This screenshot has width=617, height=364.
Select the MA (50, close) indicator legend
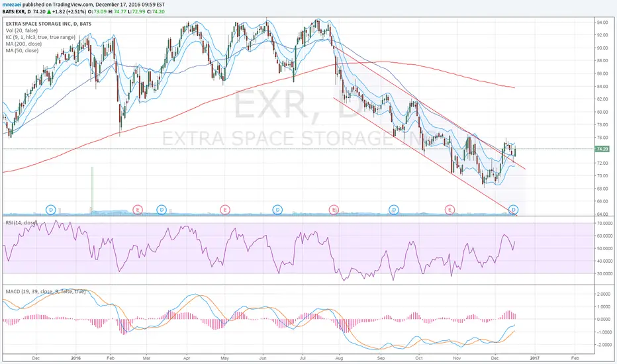point(22,50)
